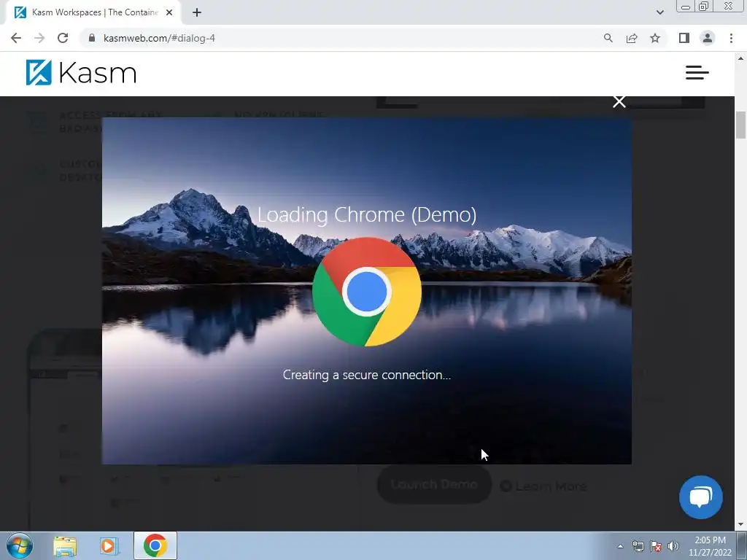747x560 pixels.
Task: Click the Kasm logo
Action: (81, 73)
